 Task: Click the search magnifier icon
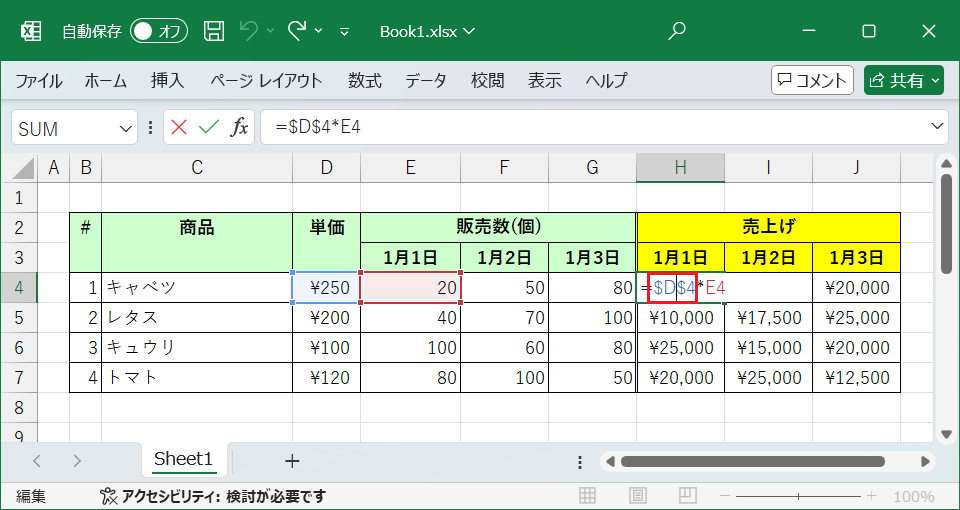[x=677, y=31]
